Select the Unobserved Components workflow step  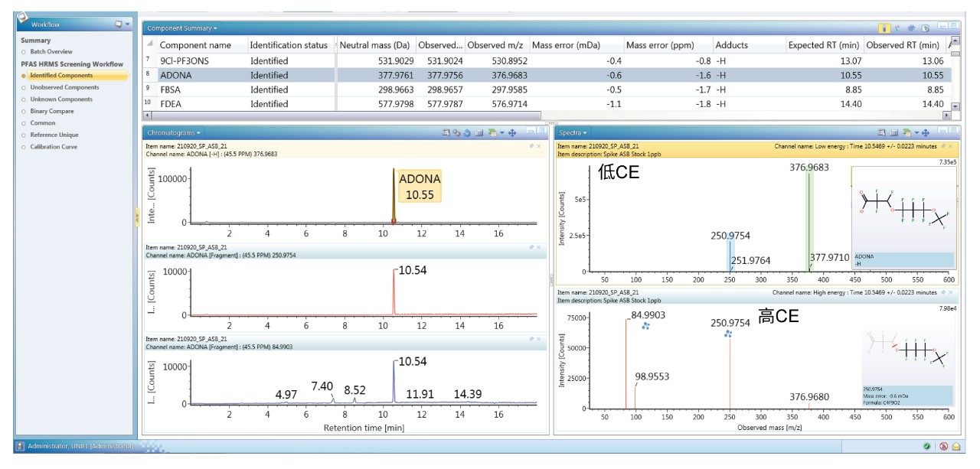point(64,87)
